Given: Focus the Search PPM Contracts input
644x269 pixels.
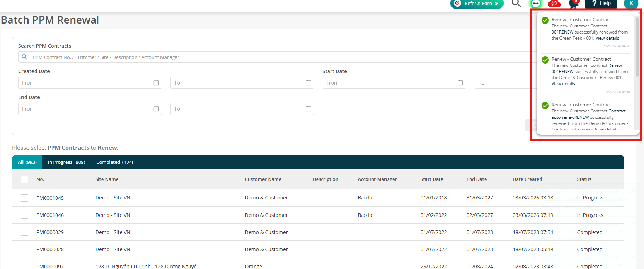Looking at the screenshot, I should (x=275, y=57).
